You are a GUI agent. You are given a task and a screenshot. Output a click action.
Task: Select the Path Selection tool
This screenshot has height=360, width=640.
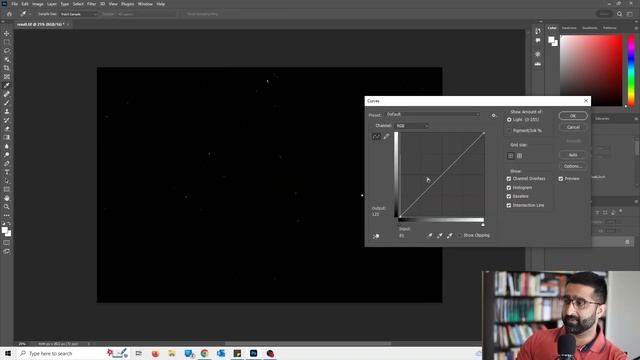tap(7, 180)
